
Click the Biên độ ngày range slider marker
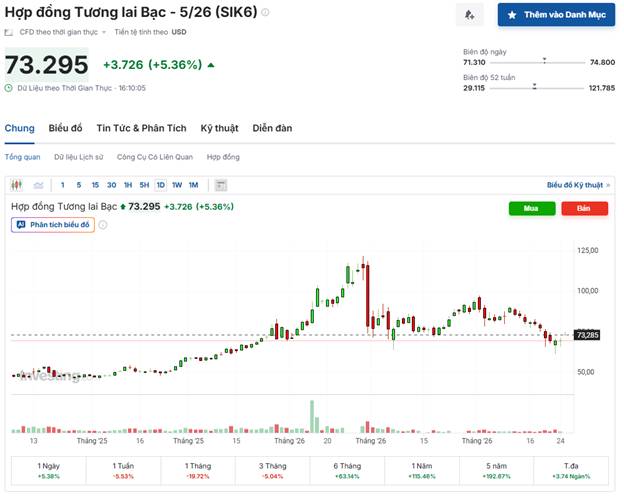click(x=544, y=61)
